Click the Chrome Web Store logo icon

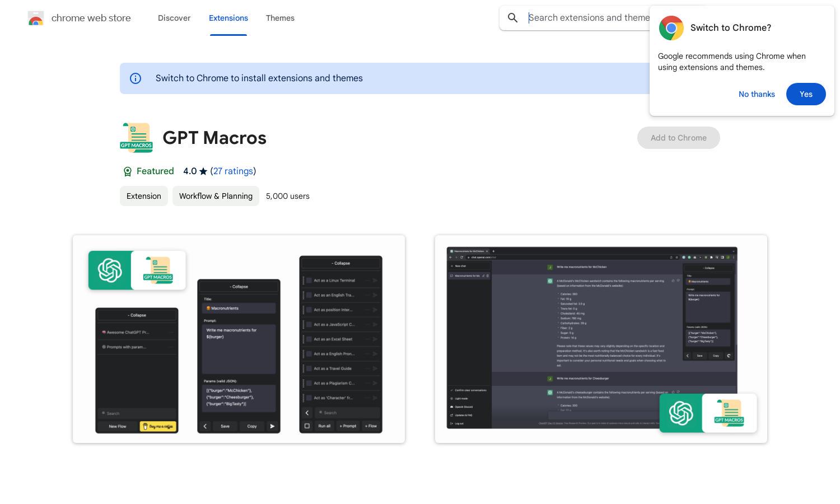pos(36,18)
